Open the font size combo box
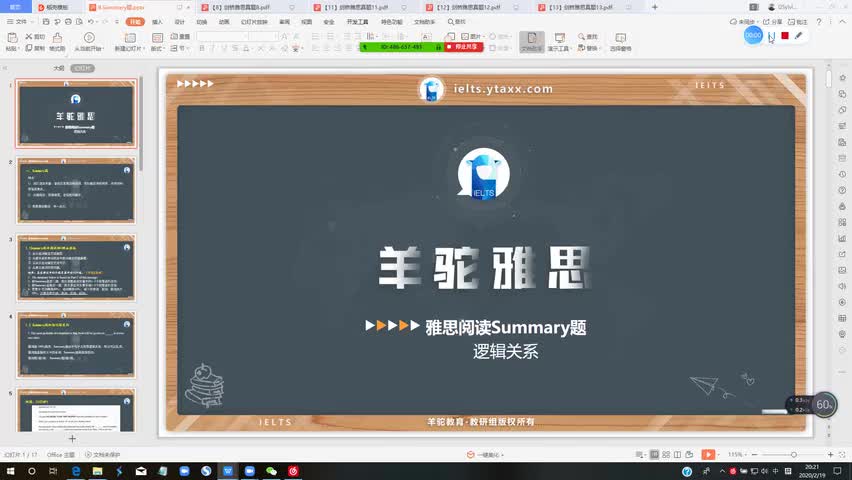 [264, 36]
